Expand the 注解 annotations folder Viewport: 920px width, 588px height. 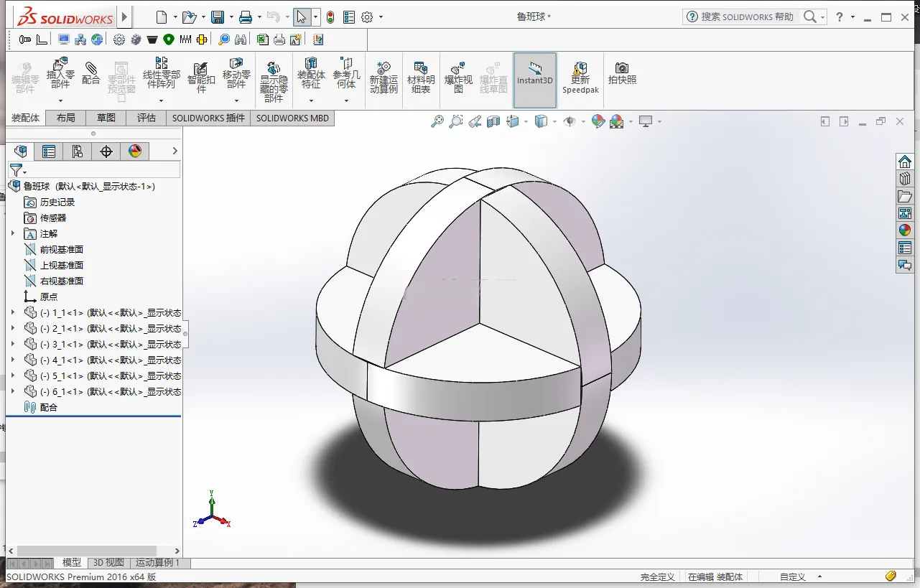tap(12, 233)
